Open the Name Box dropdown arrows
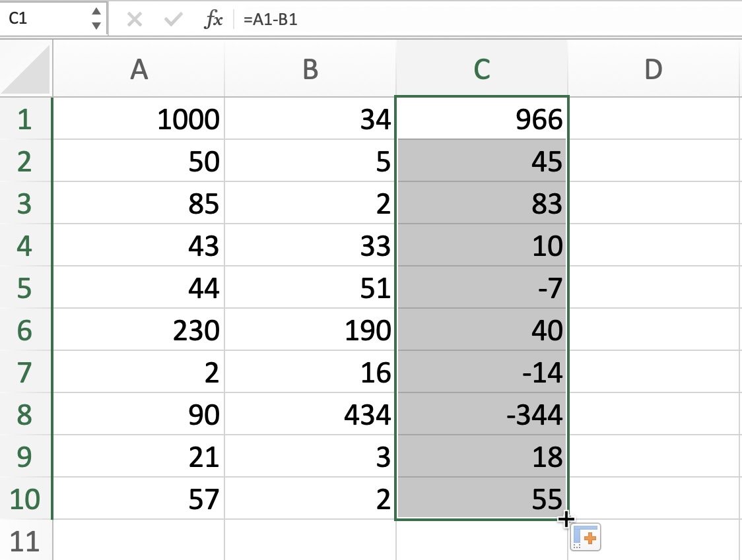 (96, 18)
